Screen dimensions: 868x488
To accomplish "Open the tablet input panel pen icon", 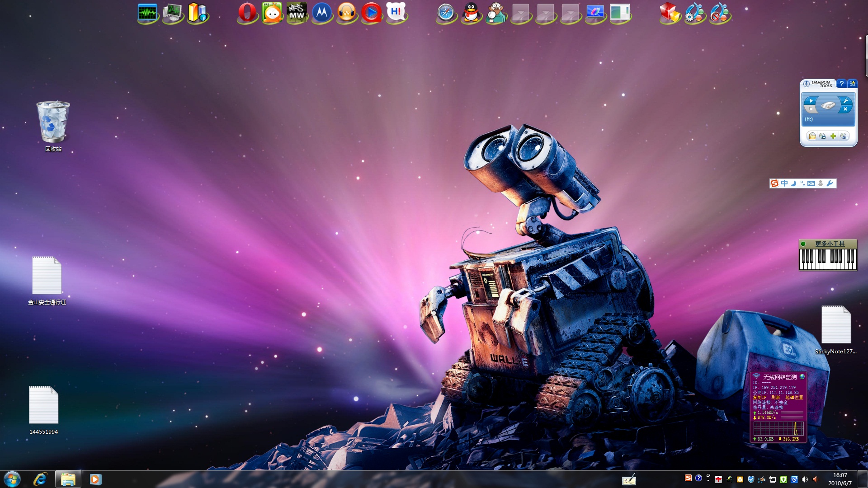I will [x=629, y=479].
